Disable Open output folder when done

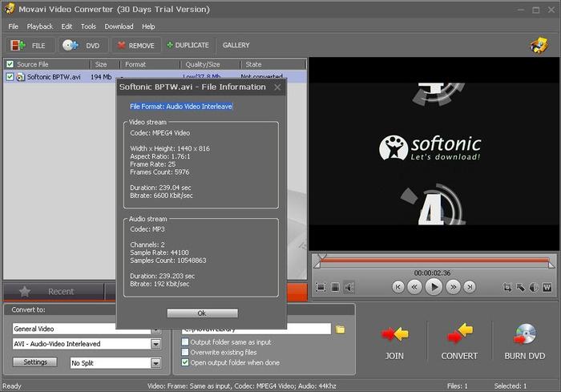(185, 362)
